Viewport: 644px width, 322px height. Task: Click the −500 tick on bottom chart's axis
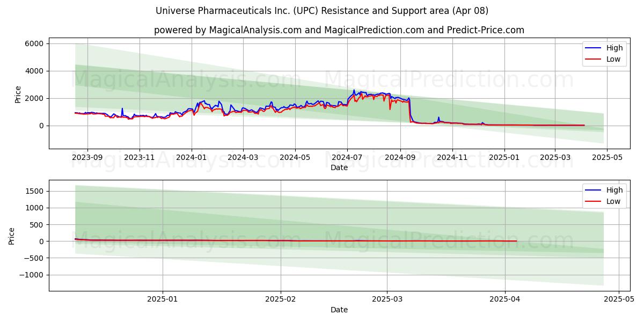click(x=35, y=258)
